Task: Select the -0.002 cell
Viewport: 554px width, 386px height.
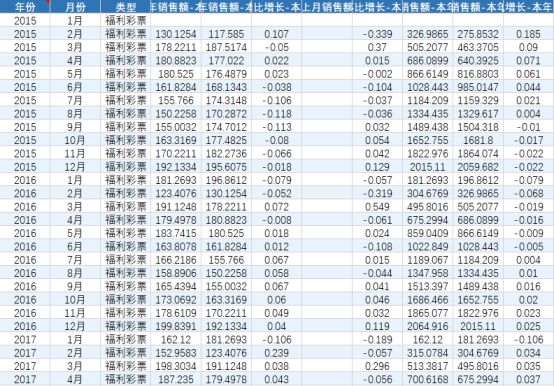Action: pos(377,74)
